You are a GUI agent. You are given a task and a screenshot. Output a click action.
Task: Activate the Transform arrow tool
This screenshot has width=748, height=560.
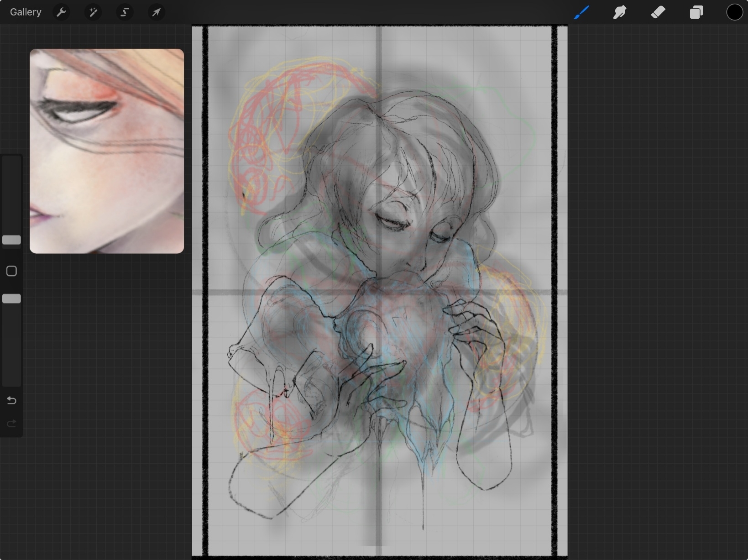(156, 12)
